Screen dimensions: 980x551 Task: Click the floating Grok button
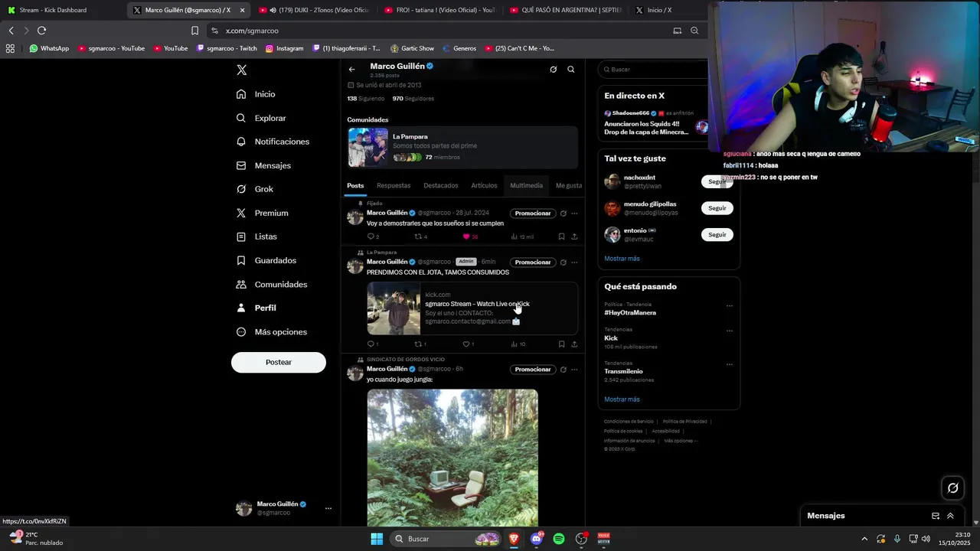[952, 487]
